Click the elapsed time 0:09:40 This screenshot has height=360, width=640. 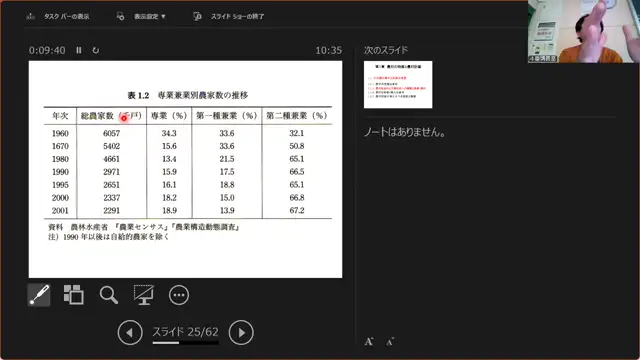(47, 50)
